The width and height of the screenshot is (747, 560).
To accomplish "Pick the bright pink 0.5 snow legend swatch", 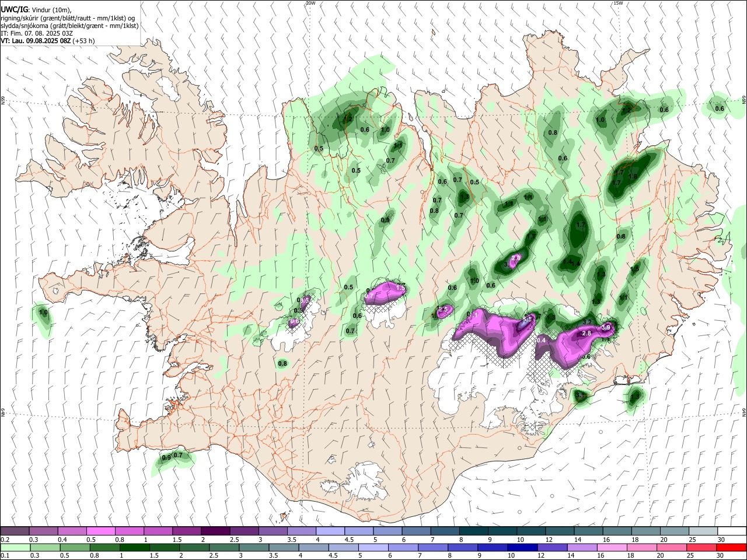I will click(100, 531).
